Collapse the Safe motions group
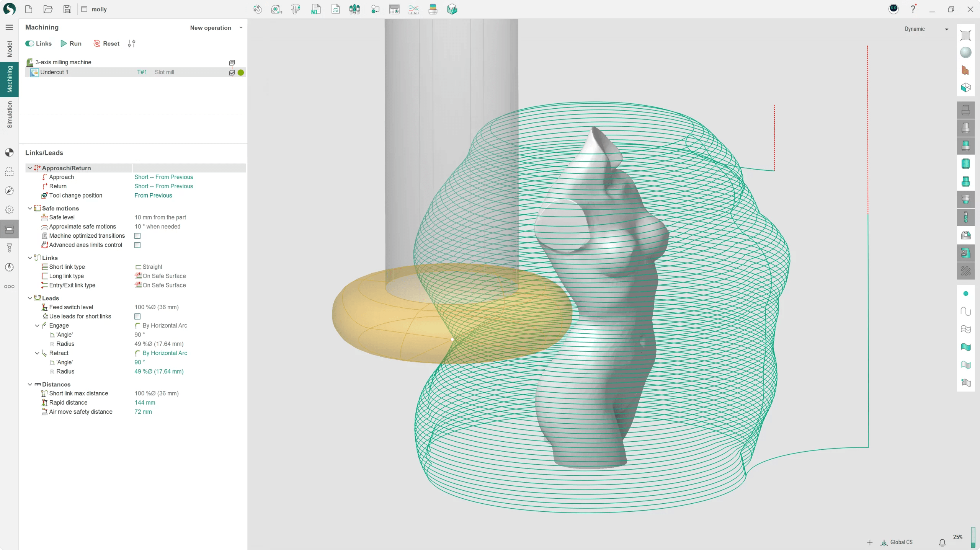Viewport: 980px width, 550px height. [30, 208]
